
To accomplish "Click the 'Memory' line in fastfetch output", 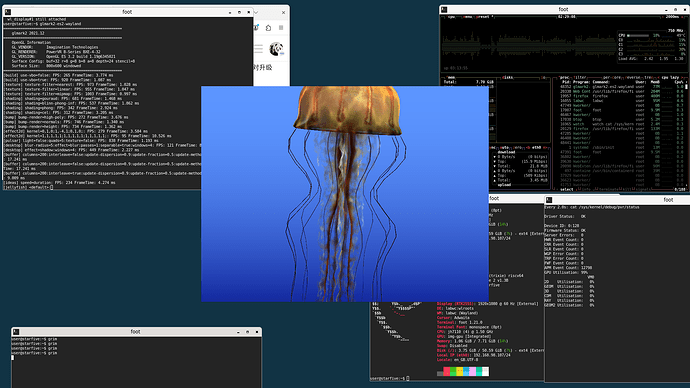I will [x=472, y=341].
